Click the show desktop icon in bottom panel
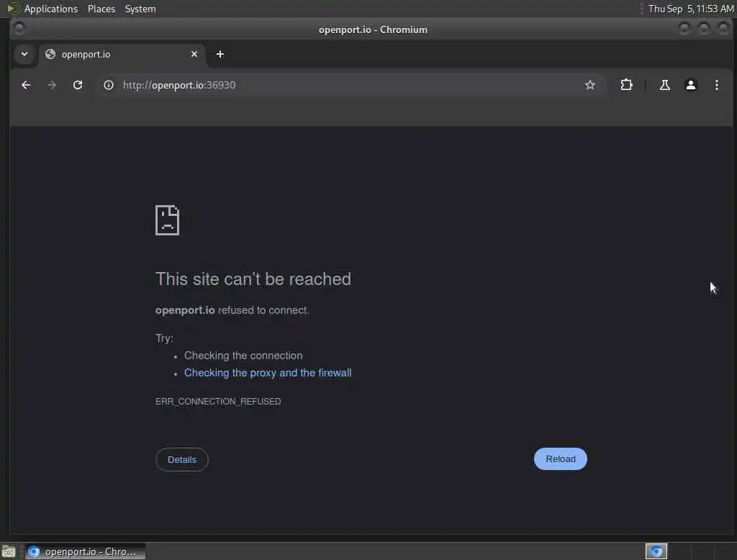This screenshot has height=560, width=737. pyautogui.click(x=9, y=551)
